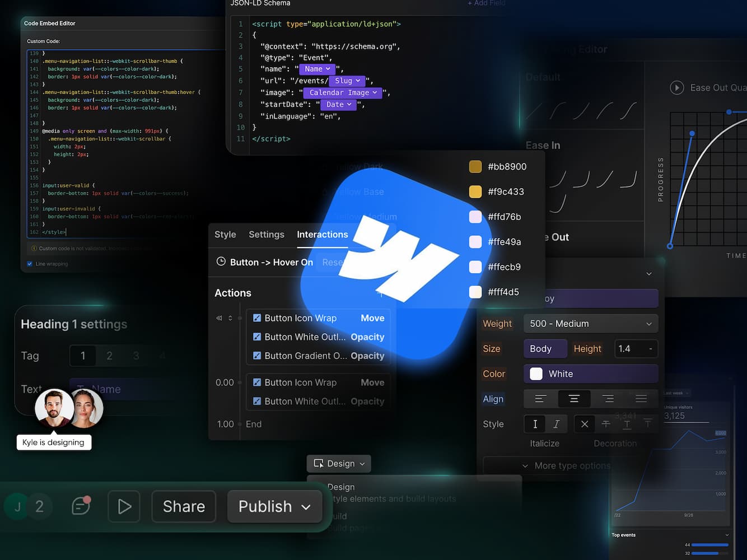Open the Interactions tab
The image size is (747, 560).
click(x=323, y=235)
